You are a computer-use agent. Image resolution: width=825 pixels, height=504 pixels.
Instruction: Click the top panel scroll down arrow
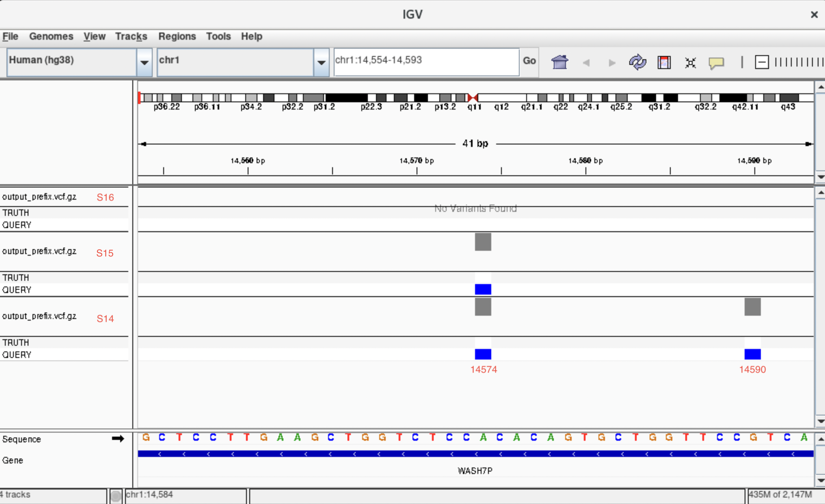click(x=820, y=177)
